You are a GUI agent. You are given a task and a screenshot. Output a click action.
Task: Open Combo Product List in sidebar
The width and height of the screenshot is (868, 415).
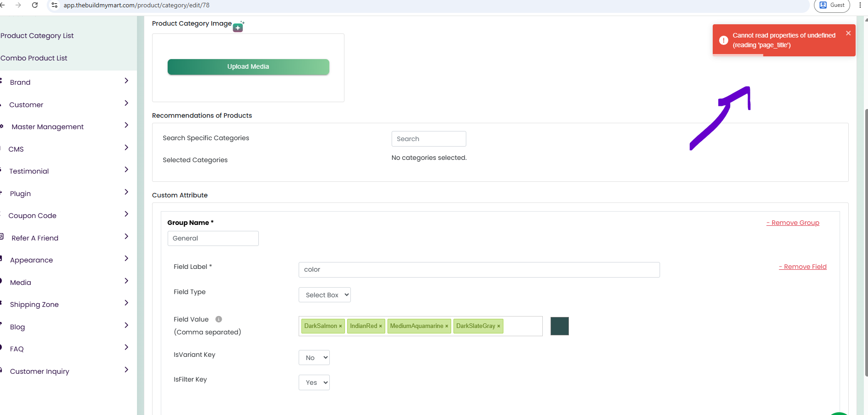pyautogui.click(x=34, y=58)
